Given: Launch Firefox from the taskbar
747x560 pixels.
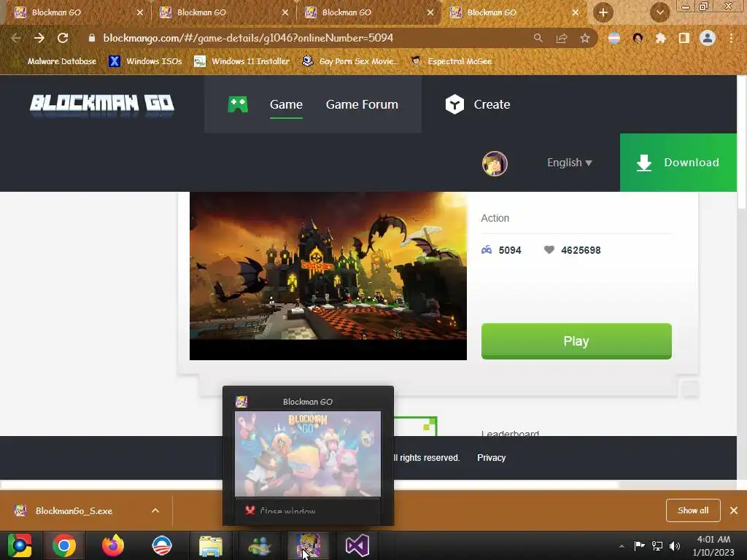Looking at the screenshot, I should 113,545.
